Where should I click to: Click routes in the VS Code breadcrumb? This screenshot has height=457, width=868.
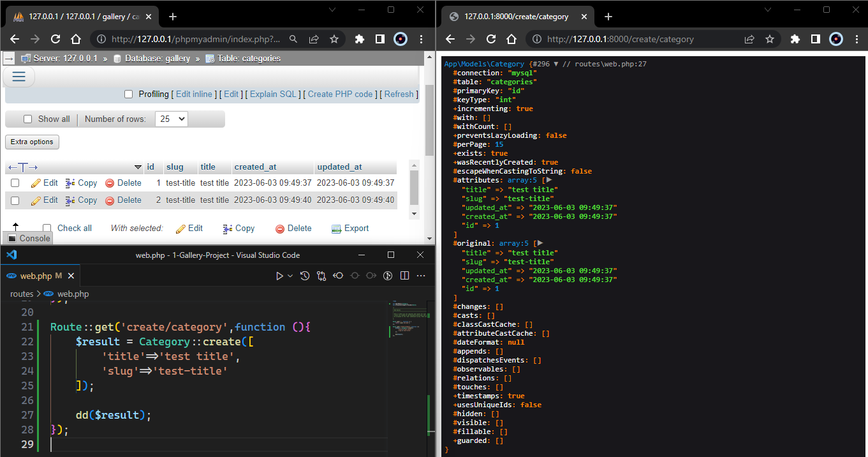[x=22, y=294]
